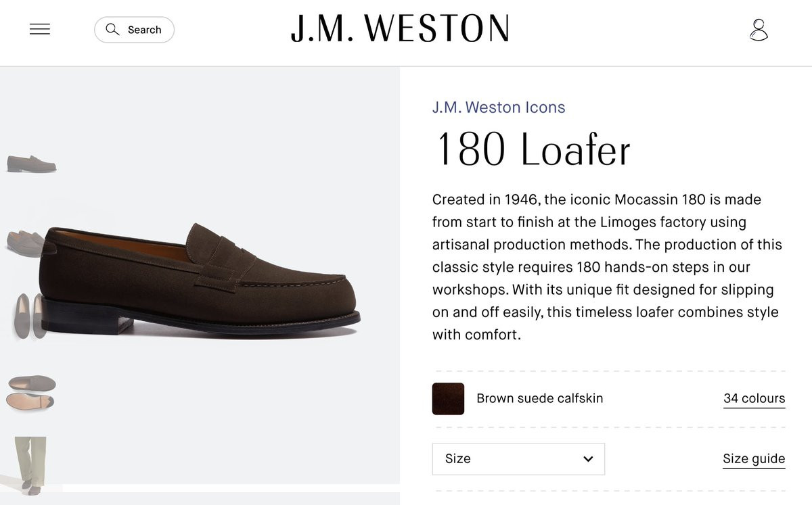Click the Size dropdown chevron arrow
This screenshot has height=505, width=812.
point(588,459)
